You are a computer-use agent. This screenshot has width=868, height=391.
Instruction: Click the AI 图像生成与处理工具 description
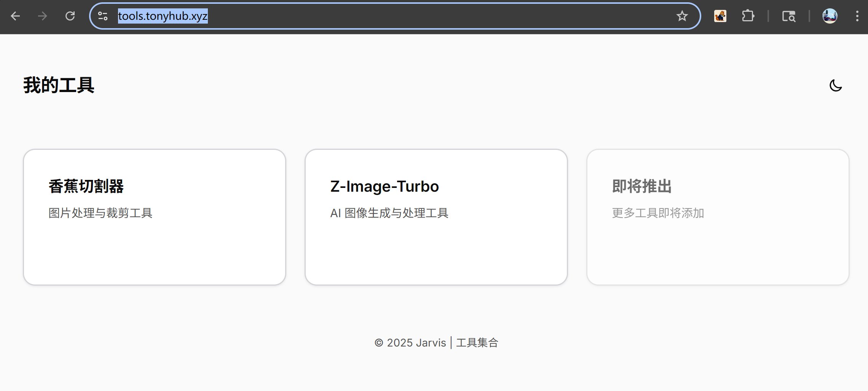389,213
